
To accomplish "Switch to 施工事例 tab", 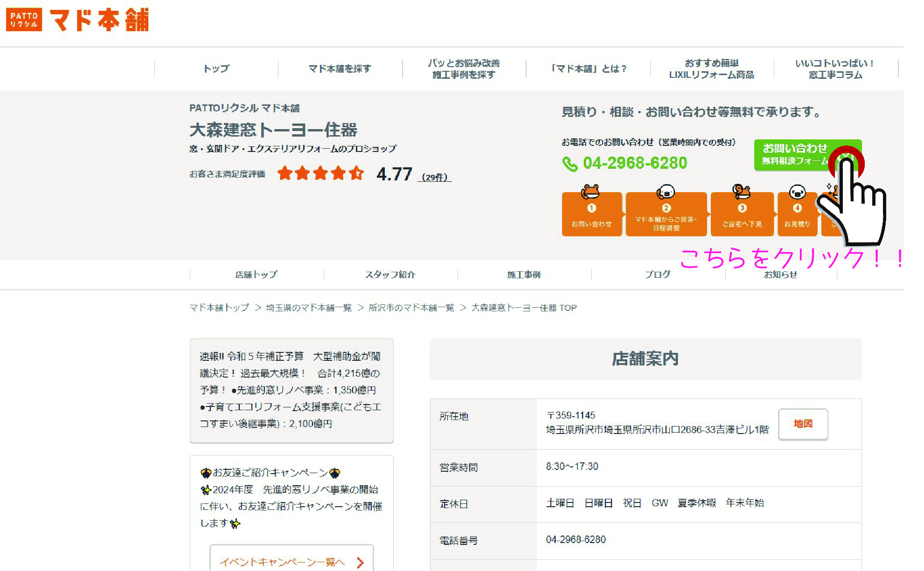I will tap(524, 275).
